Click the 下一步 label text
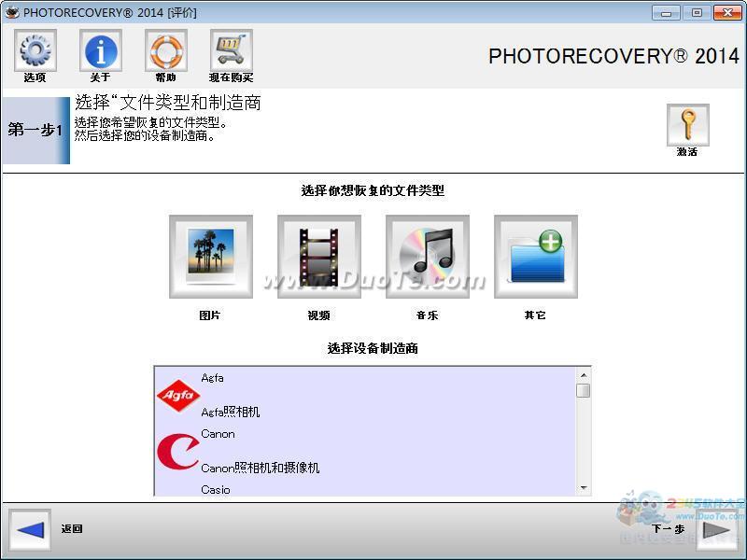 [669, 528]
